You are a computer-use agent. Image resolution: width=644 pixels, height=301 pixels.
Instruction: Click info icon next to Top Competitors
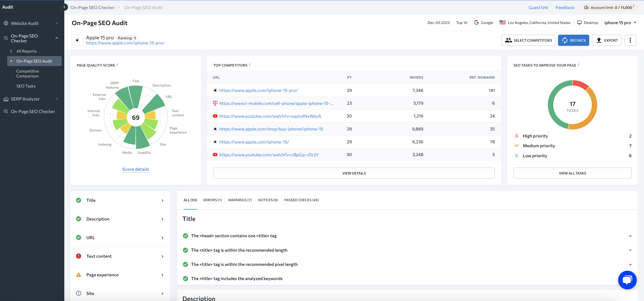tap(250, 65)
